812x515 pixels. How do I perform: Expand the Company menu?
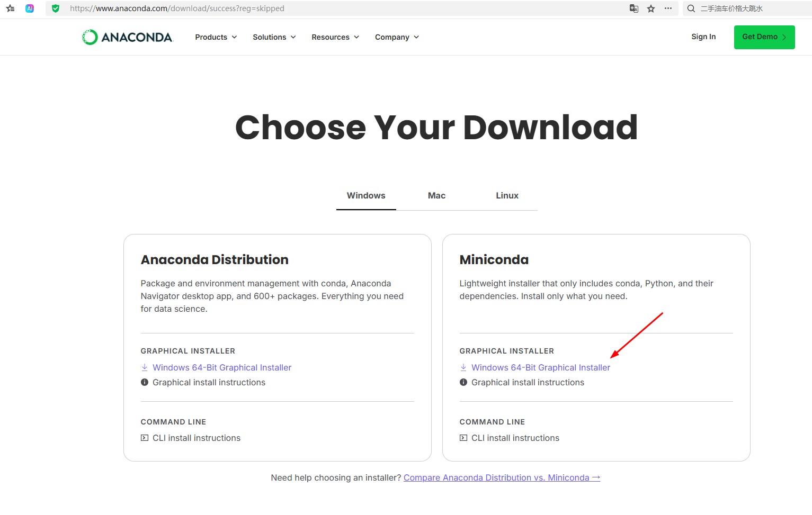[397, 37]
